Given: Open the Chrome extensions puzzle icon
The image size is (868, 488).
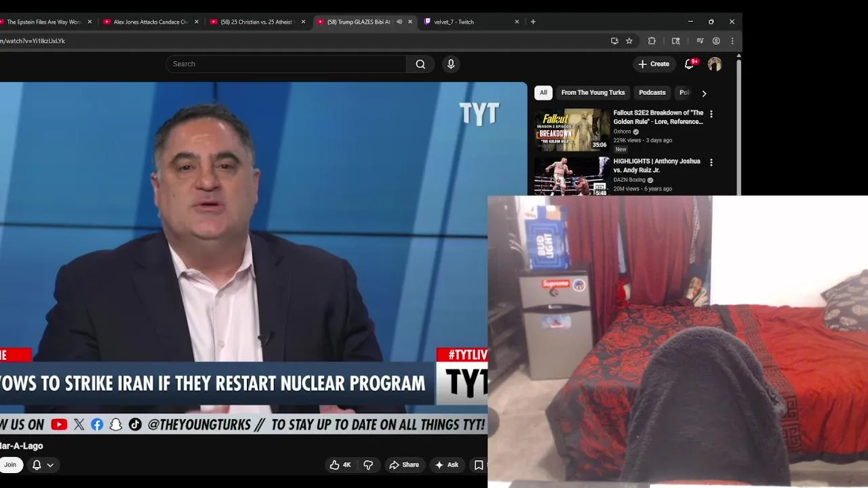Looking at the screenshot, I should (652, 41).
